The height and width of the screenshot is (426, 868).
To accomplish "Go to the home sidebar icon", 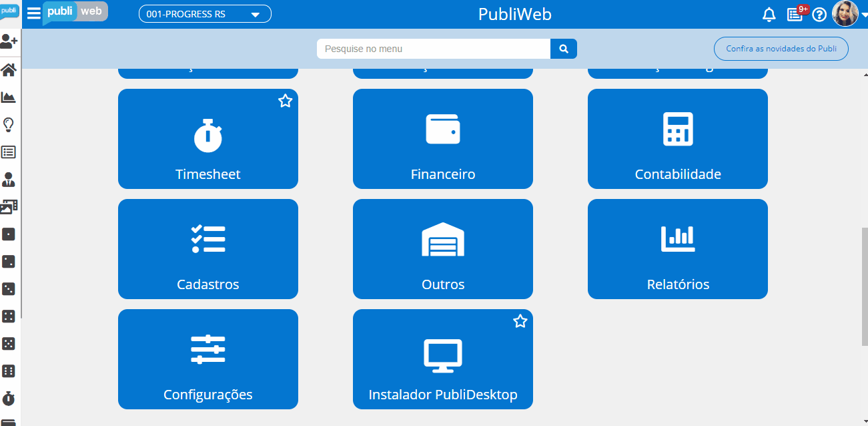I will (x=9, y=69).
